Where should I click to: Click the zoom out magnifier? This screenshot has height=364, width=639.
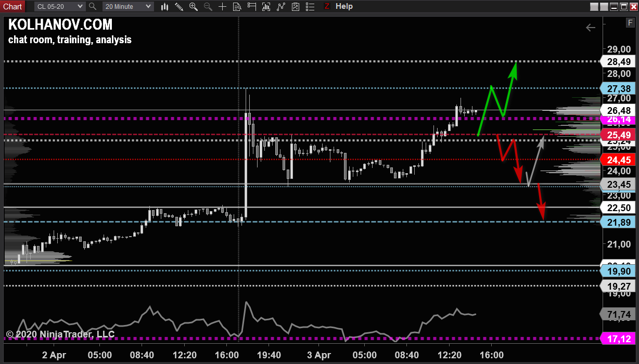208,6
